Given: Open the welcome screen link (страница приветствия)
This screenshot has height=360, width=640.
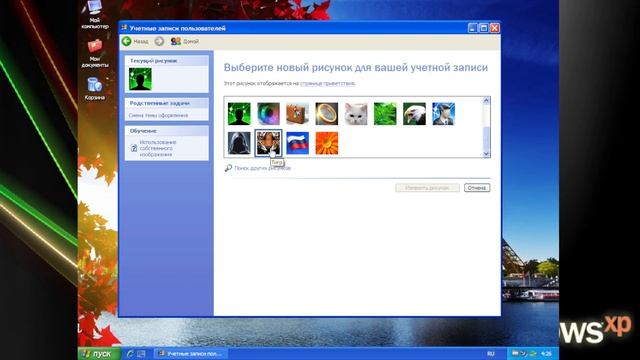Looking at the screenshot, I should (x=327, y=83).
